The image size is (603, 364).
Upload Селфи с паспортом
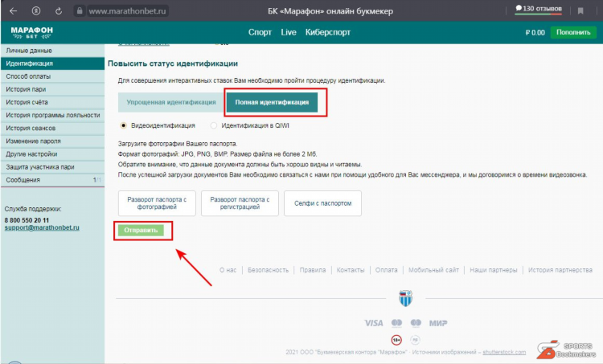pos(322,203)
